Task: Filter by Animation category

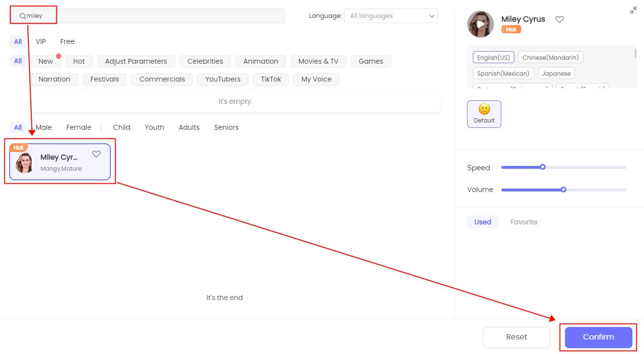Action: pyautogui.click(x=261, y=61)
